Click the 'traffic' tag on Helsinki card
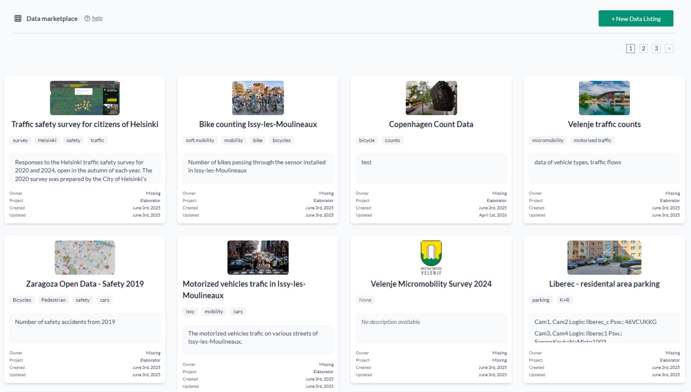This screenshot has height=392, width=691. tap(97, 141)
